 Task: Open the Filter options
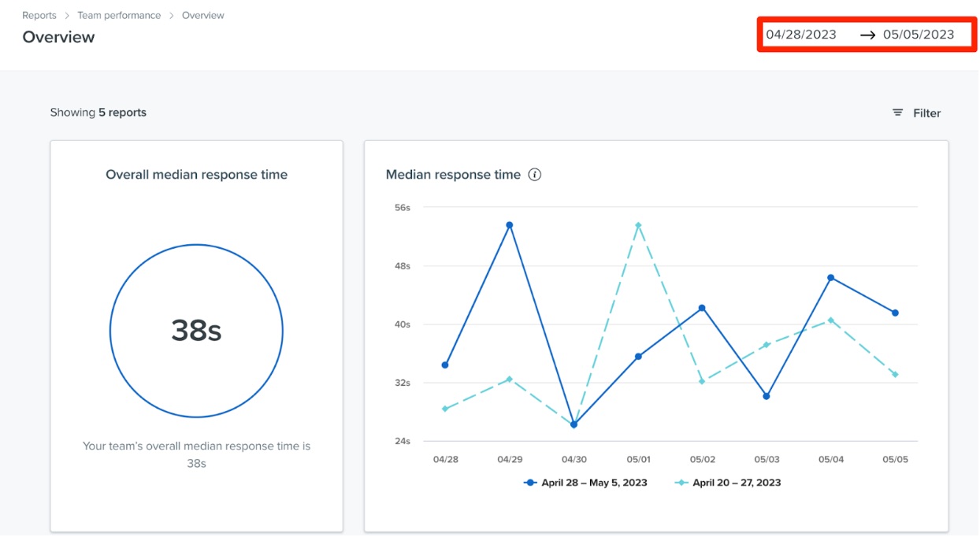point(916,113)
